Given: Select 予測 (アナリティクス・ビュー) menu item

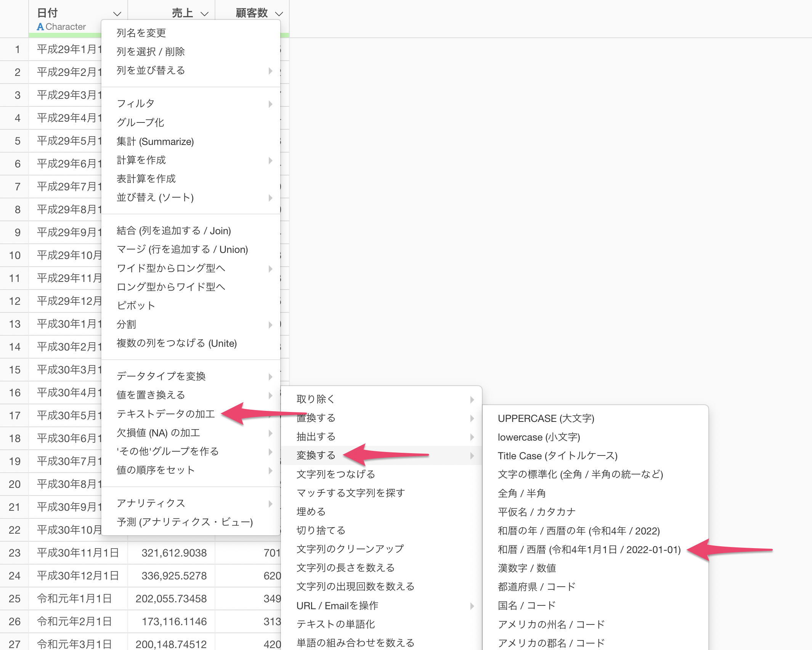Looking at the screenshot, I should pyautogui.click(x=191, y=522).
